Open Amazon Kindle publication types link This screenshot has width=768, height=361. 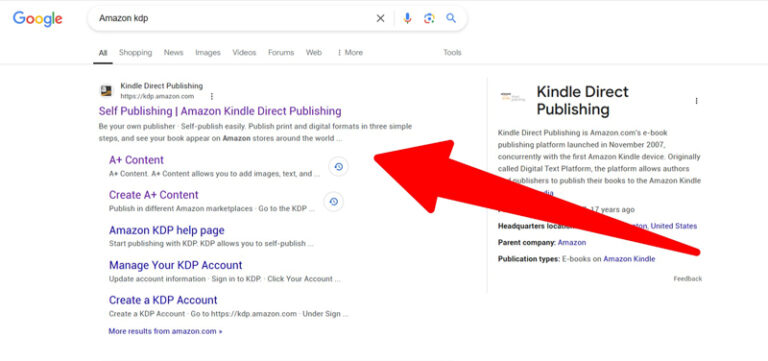(x=629, y=259)
